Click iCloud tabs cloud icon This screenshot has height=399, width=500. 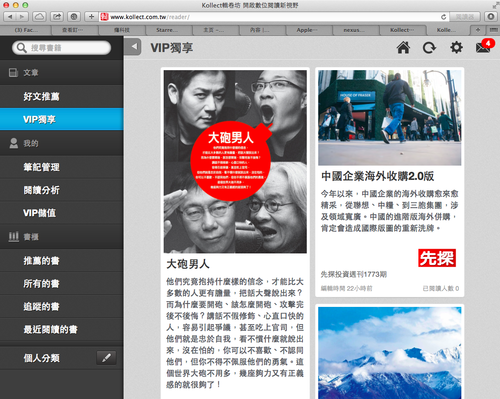[39, 17]
